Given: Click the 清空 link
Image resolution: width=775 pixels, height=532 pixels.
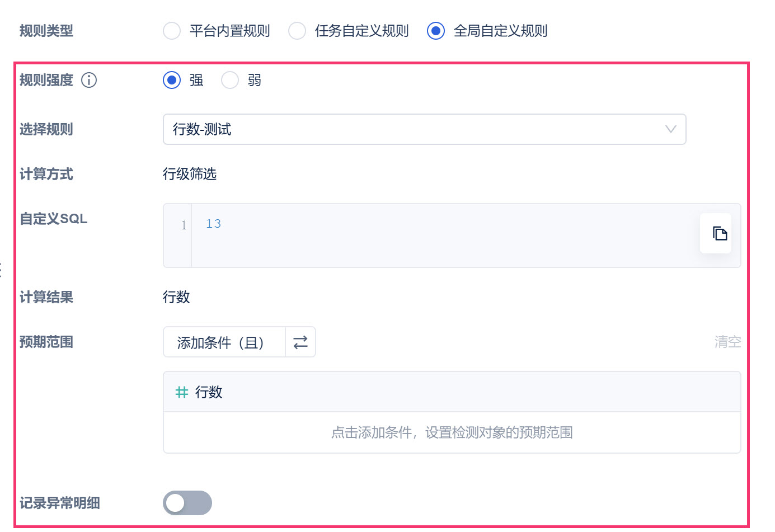Looking at the screenshot, I should pos(727,342).
